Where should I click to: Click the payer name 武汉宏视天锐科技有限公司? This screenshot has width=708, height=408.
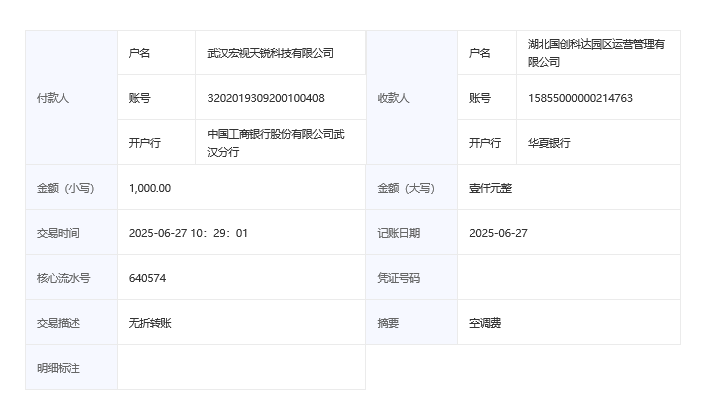[270, 53]
